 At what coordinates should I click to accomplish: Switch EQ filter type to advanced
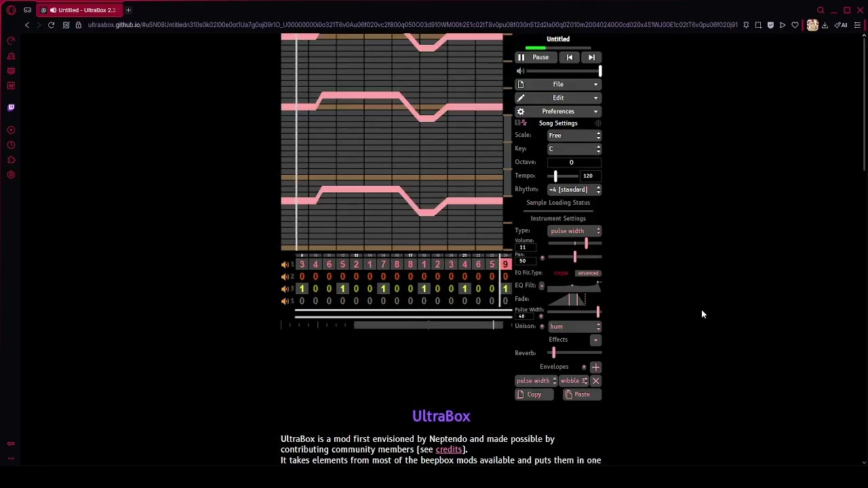[588, 273]
